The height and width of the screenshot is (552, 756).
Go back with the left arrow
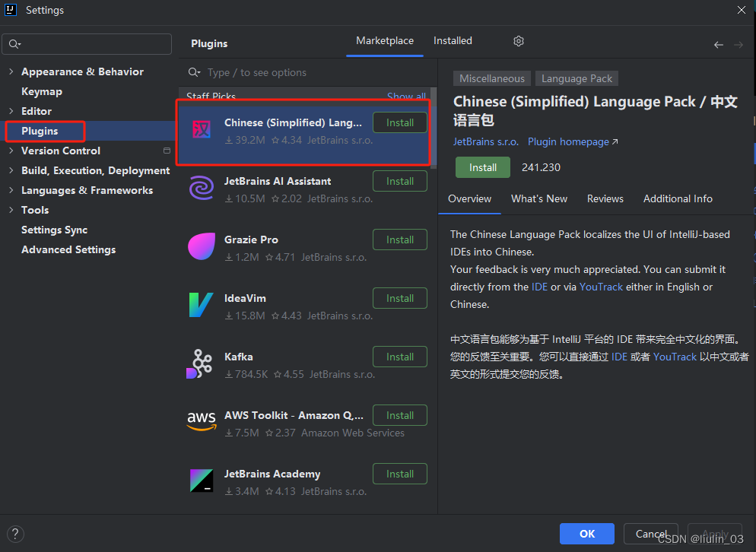coord(719,45)
